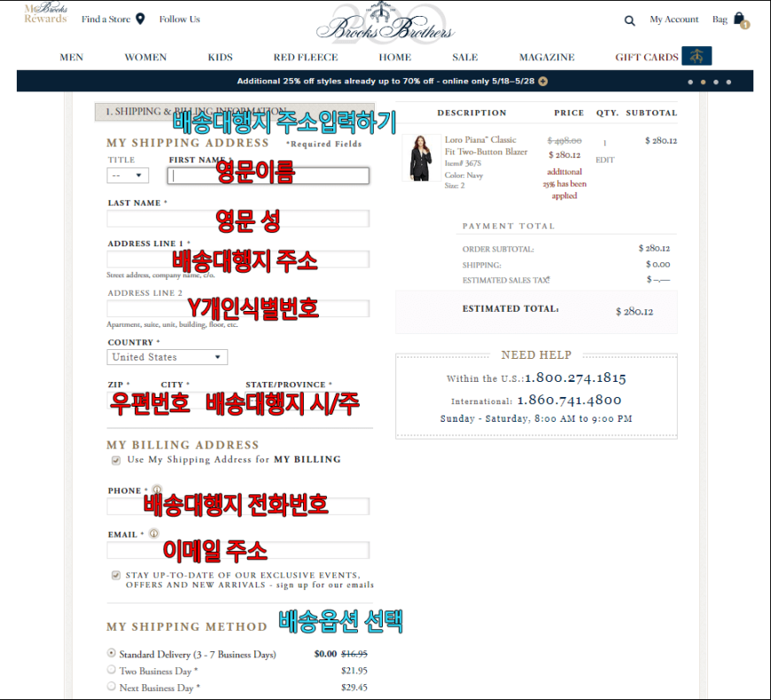The image size is (771, 700).
Task: Click the crossed-out price $ 498.00
Action: 565,141
